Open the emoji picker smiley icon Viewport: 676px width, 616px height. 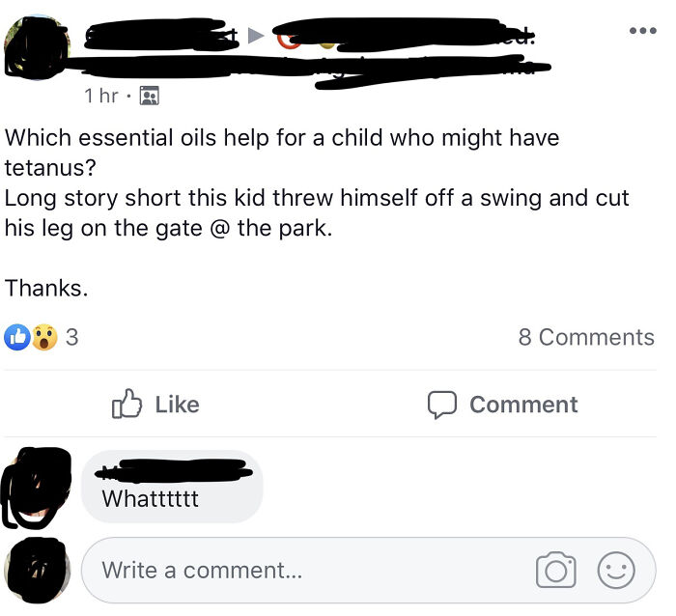(615, 571)
